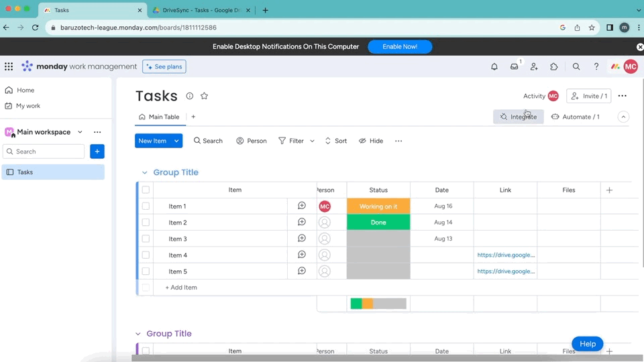Open the Integrate panel
Screen dimensions: 644x362
point(519,117)
